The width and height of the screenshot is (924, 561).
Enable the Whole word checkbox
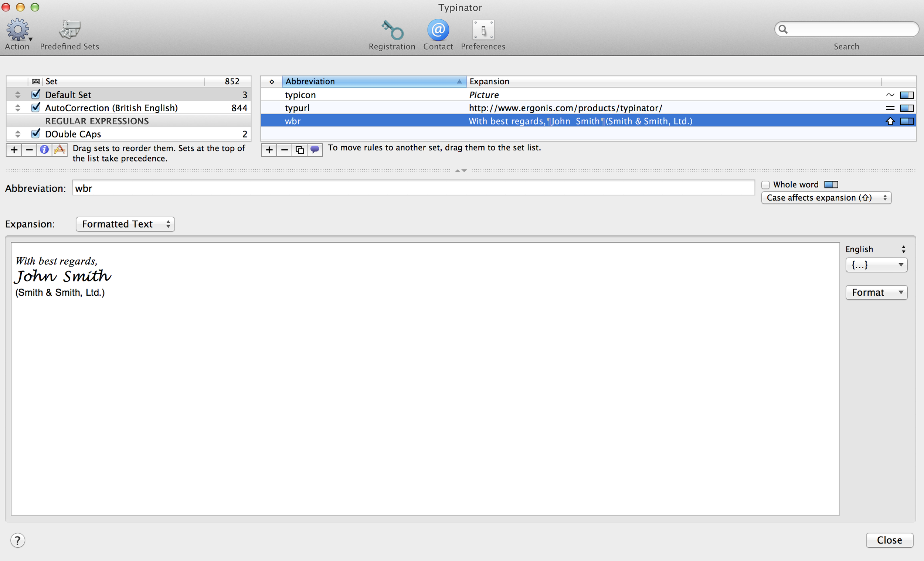click(x=765, y=185)
